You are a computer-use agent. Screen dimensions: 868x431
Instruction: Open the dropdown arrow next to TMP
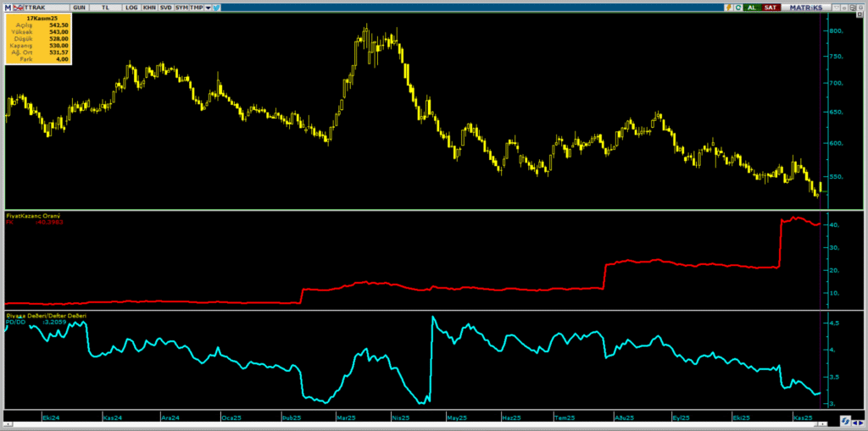208,7
